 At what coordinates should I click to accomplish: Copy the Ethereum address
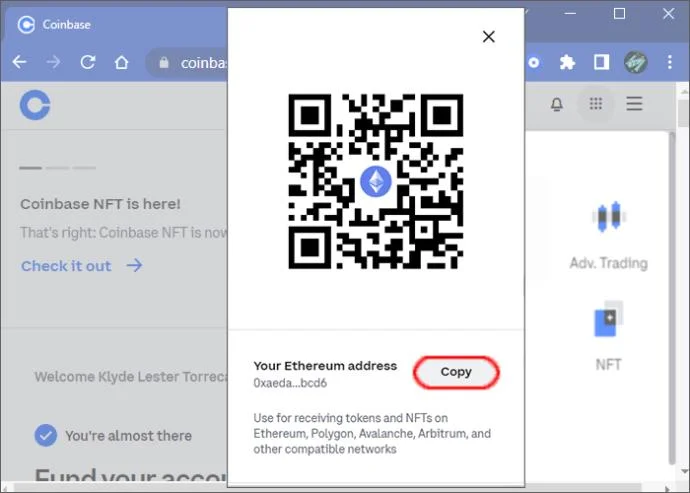point(456,372)
